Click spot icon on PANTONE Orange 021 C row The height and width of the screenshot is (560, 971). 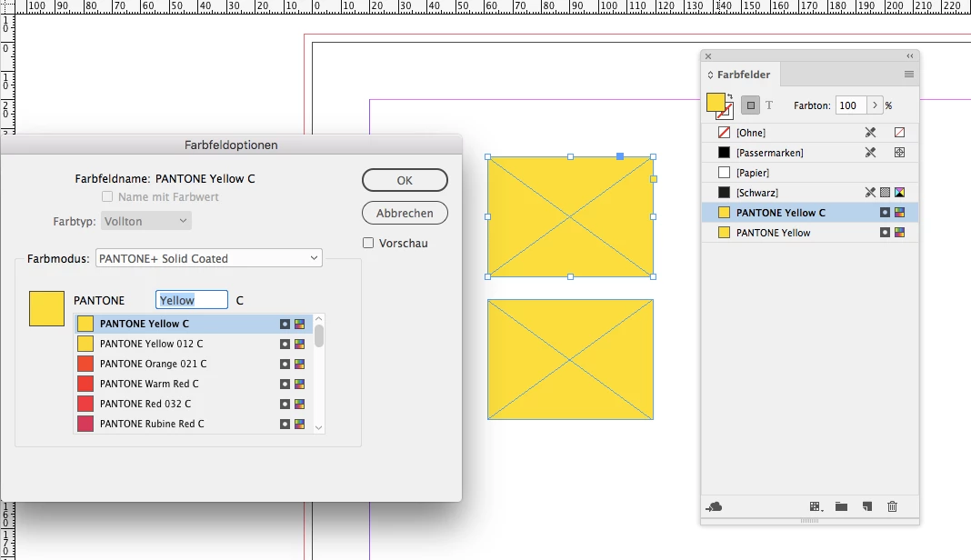coord(285,364)
